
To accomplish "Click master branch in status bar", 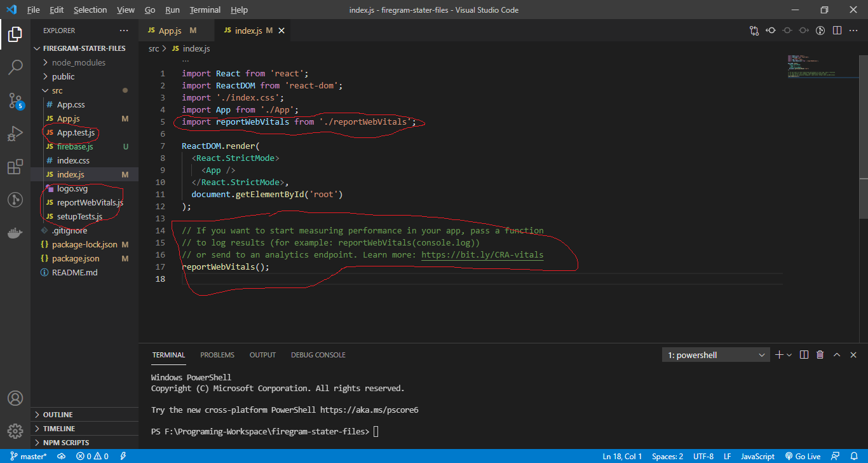I will pyautogui.click(x=27, y=456).
